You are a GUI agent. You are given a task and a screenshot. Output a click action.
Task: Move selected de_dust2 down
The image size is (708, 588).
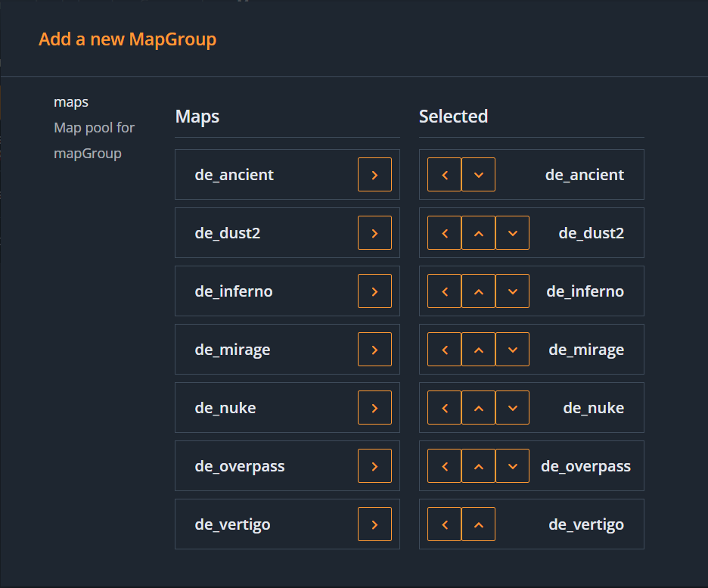pos(512,233)
